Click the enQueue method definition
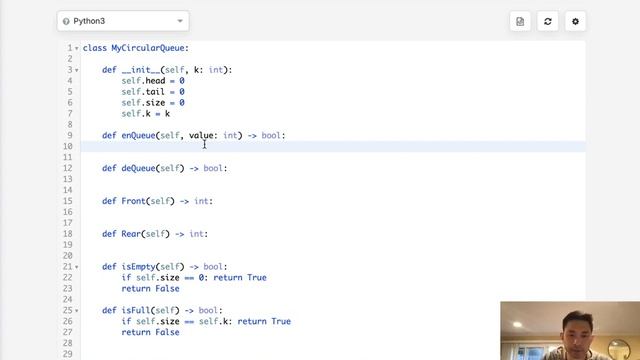Screen dimensions: 640x360 coord(194,136)
